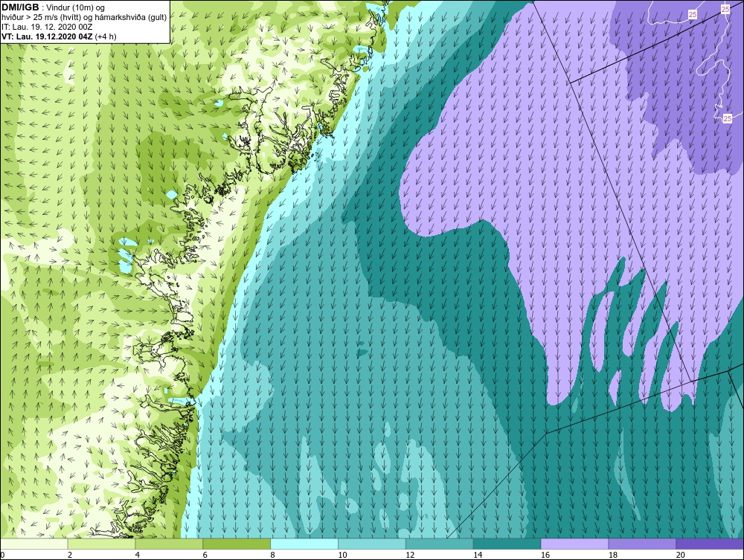Click the legend label '0'

tap(2, 555)
